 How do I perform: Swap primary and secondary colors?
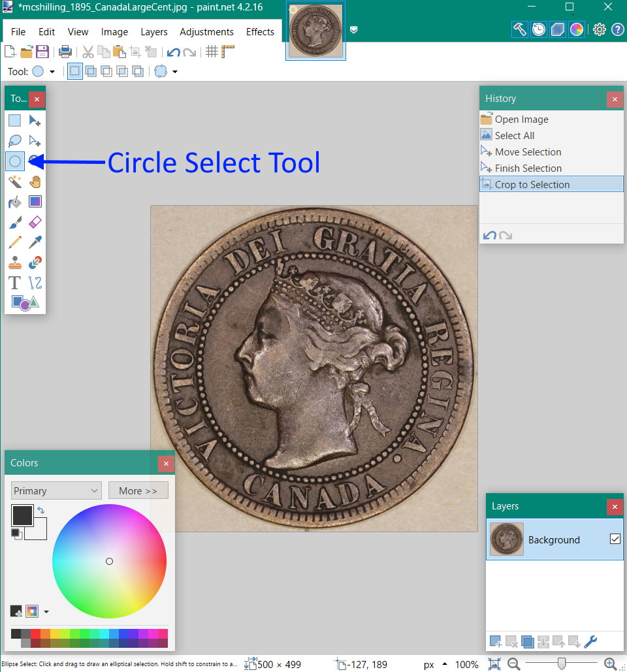(x=40, y=510)
